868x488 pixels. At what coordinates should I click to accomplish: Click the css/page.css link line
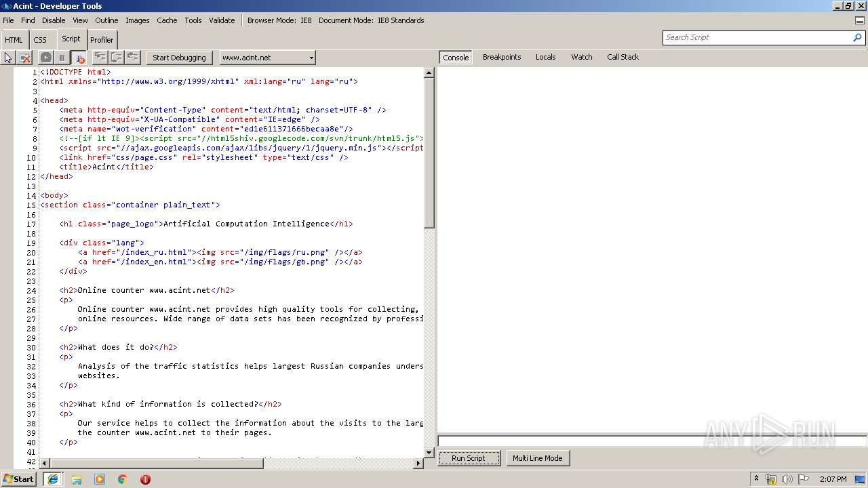203,157
